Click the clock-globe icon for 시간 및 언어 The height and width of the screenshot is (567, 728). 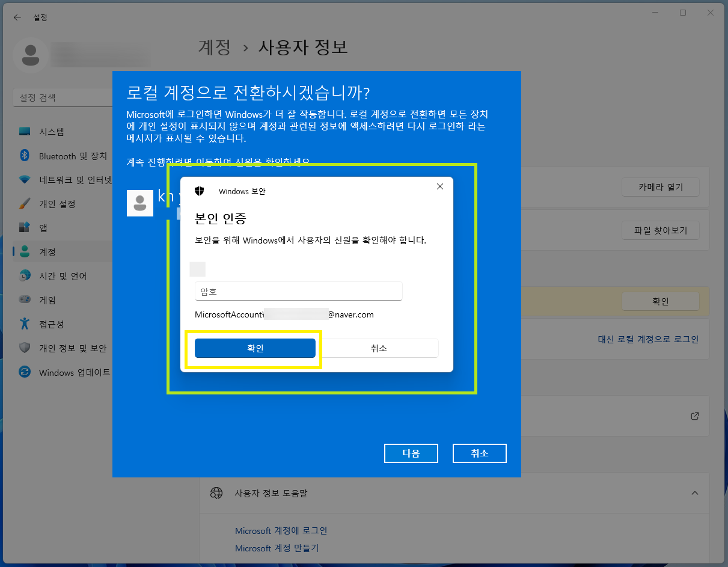[x=25, y=276]
